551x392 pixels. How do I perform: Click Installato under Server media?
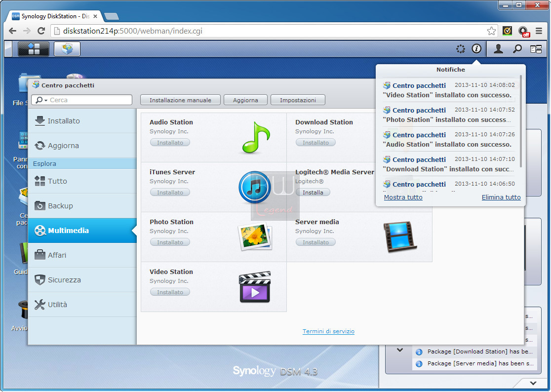[315, 242]
